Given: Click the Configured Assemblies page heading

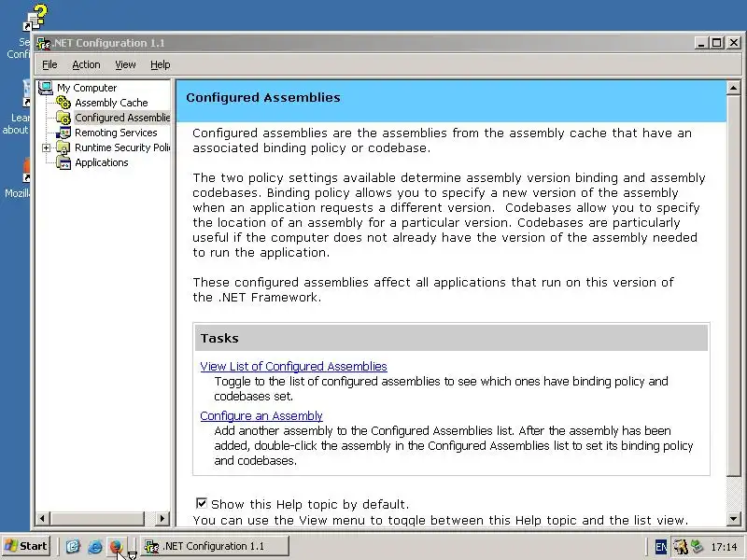Looking at the screenshot, I should coord(263,98).
